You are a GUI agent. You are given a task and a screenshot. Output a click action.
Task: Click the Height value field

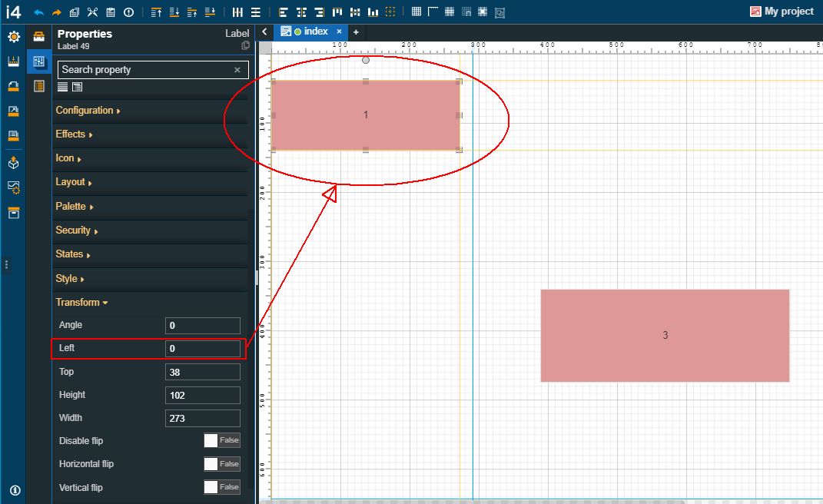(203, 396)
